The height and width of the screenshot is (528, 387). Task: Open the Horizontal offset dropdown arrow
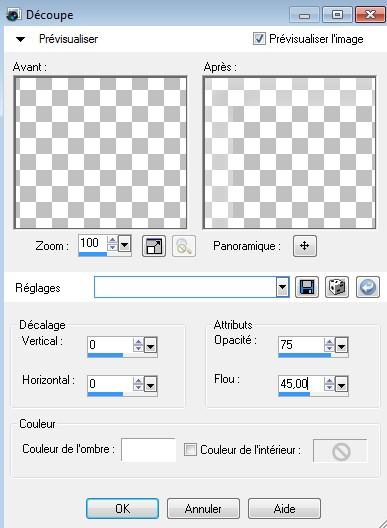[151, 385]
